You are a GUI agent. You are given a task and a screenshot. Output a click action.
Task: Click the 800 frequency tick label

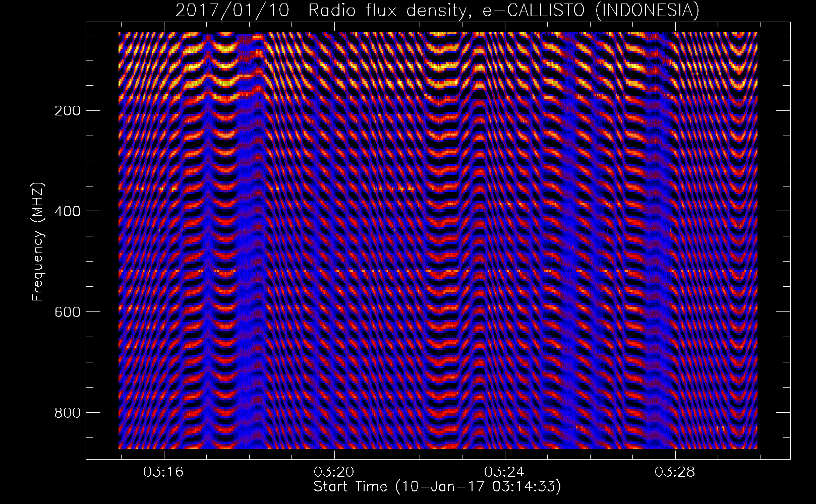pyautogui.click(x=67, y=413)
